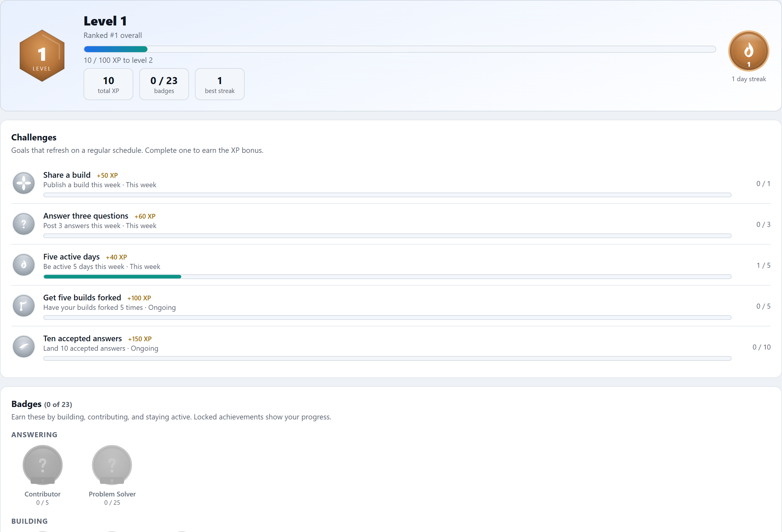Click the XP progress bar to level 2
The height and width of the screenshot is (532, 782).
(x=400, y=49)
